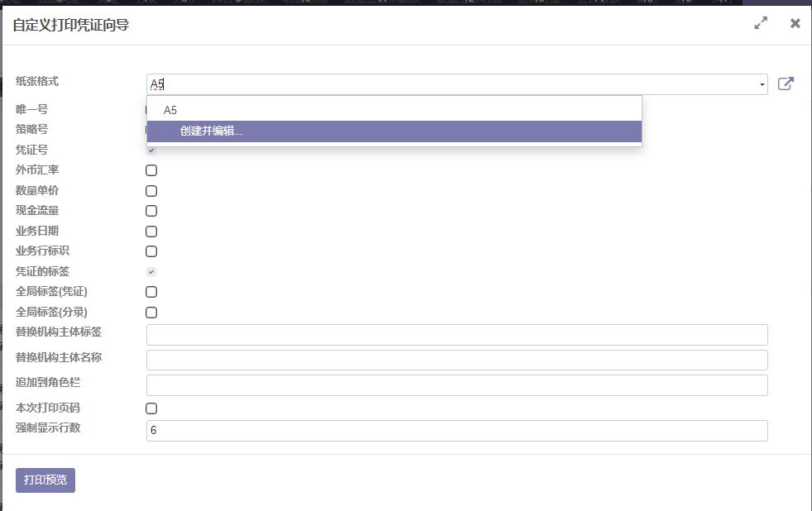Toggle the 凭证的标签 checkbox
The height and width of the screenshot is (511, 812).
click(x=151, y=272)
